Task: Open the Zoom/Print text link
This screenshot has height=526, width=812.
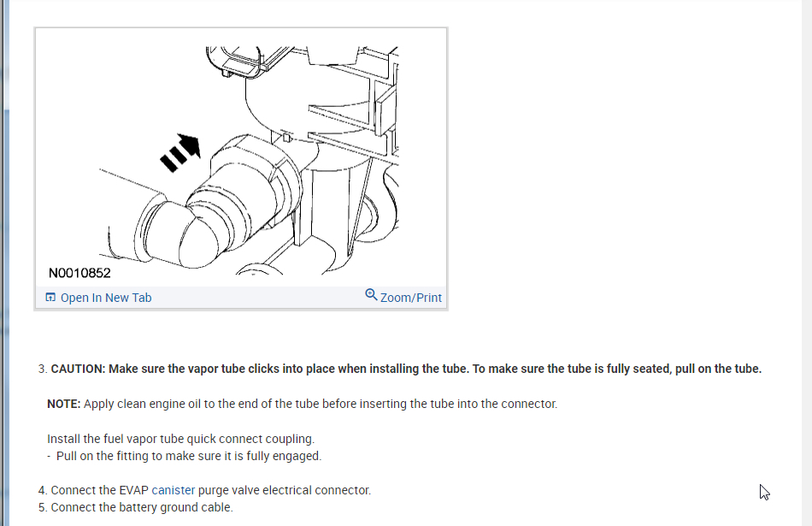Action: tap(410, 298)
